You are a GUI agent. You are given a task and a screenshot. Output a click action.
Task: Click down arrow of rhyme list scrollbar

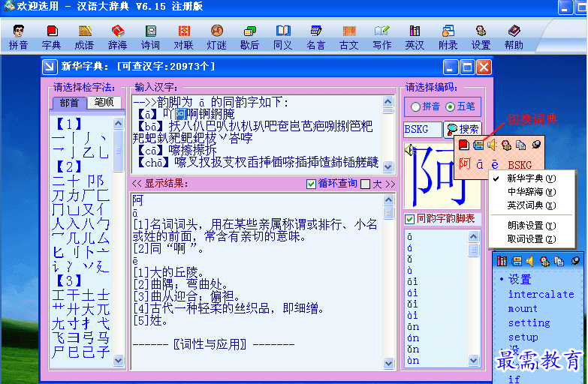coord(474,361)
